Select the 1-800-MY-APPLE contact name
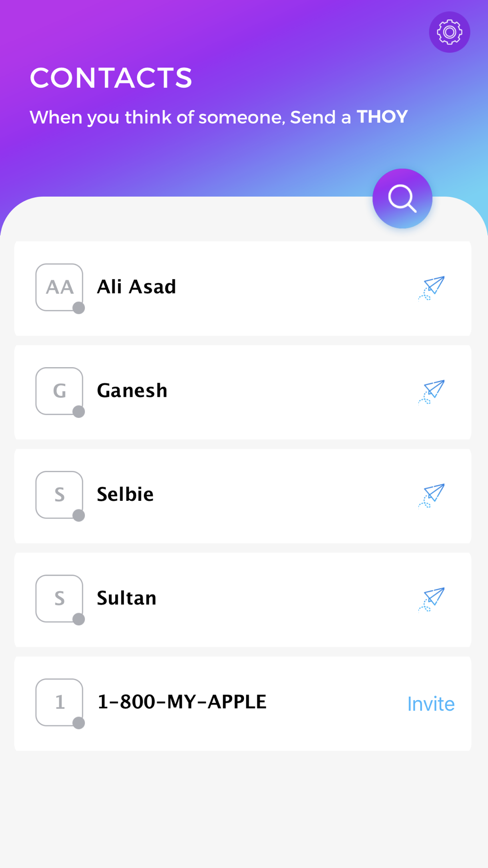Screen dimensions: 488x868 182,702
